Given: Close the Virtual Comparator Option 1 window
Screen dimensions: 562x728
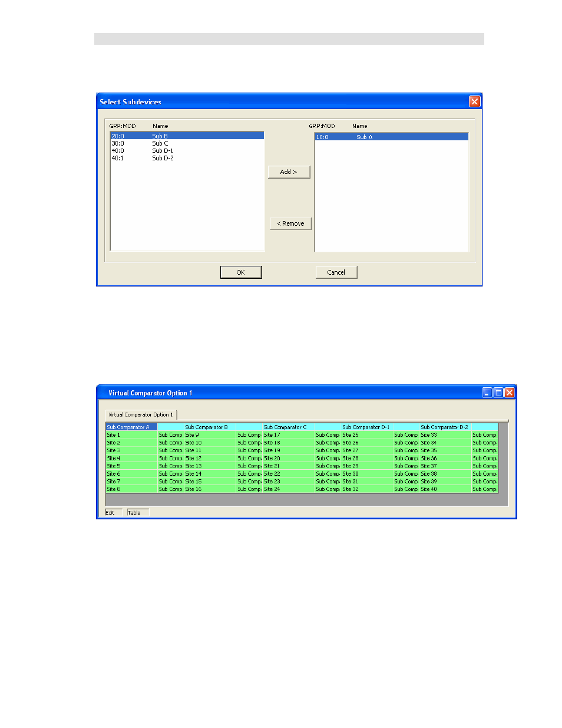Looking at the screenshot, I should click(x=510, y=393).
